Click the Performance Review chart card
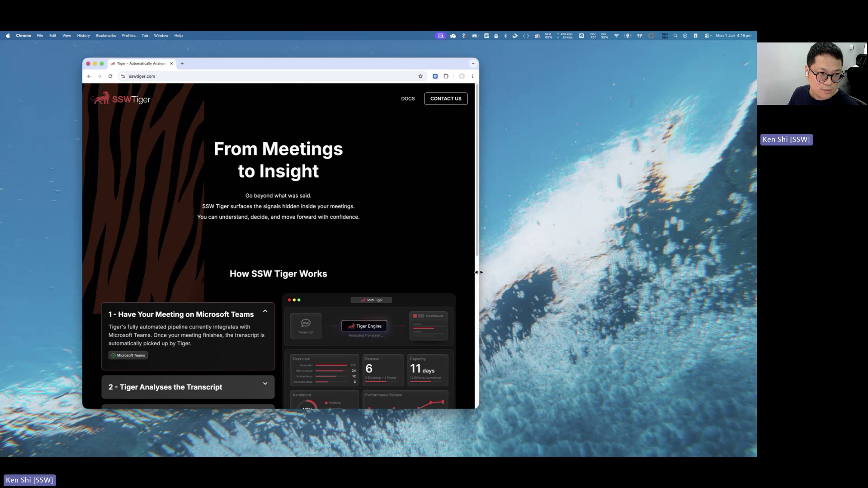This screenshot has width=868, height=488. coord(406,400)
